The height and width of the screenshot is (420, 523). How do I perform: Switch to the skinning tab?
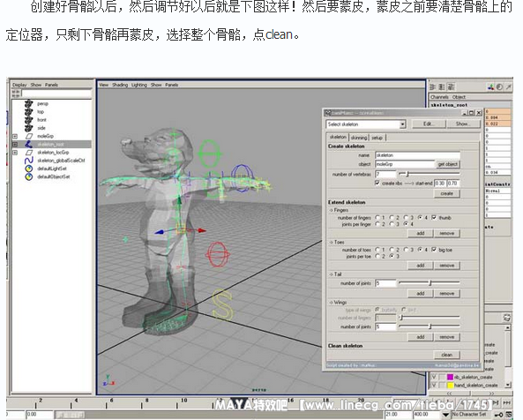coord(359,138)
